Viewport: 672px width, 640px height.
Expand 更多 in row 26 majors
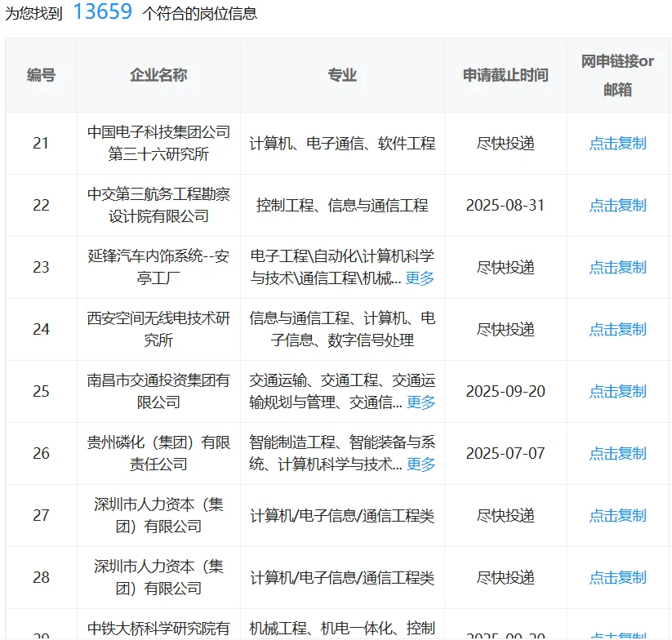tap(421, 464)
